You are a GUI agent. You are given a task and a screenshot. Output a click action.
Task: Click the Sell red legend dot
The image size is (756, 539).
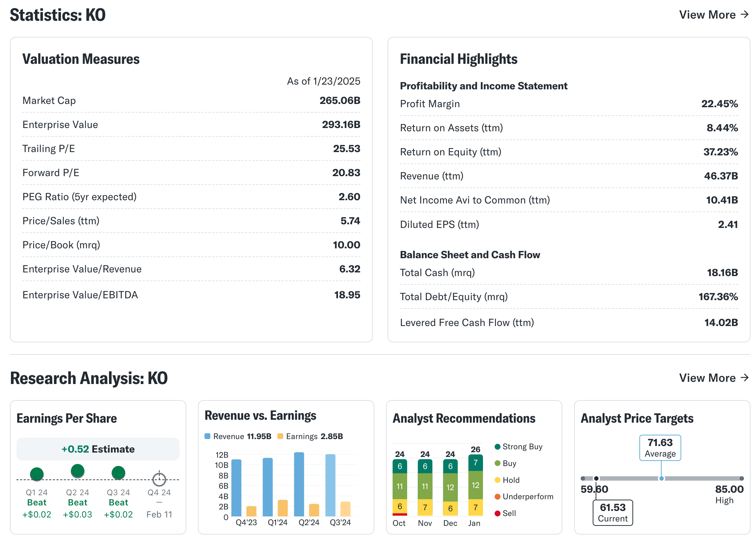pyautogui.click(x=498, y=513)
